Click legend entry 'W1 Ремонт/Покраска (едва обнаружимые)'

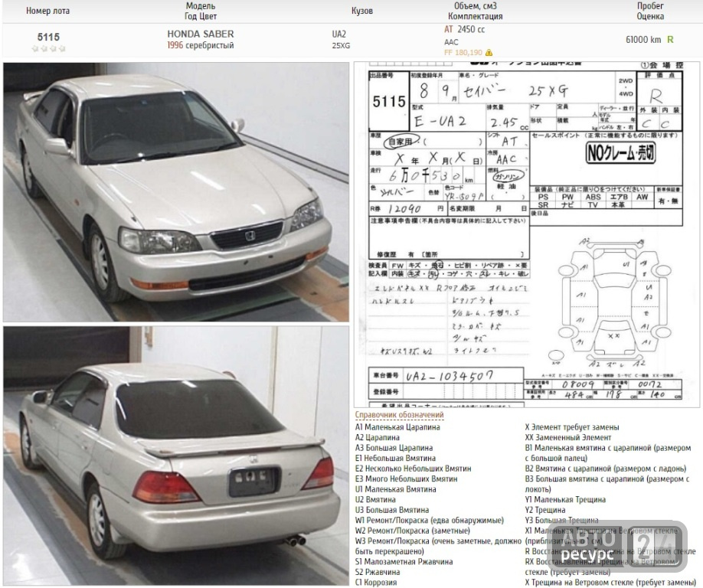(x=430, y=521)
